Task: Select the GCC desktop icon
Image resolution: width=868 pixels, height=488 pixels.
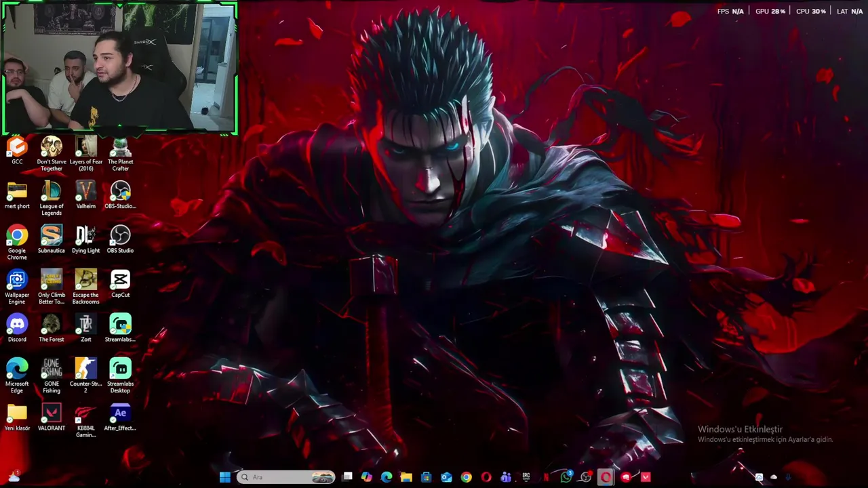Action: point(17,150)
